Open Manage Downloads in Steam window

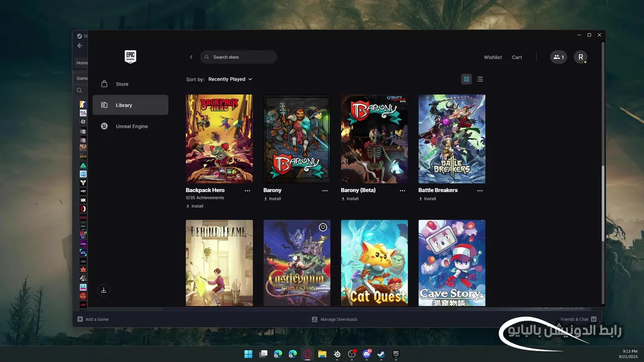335,319
